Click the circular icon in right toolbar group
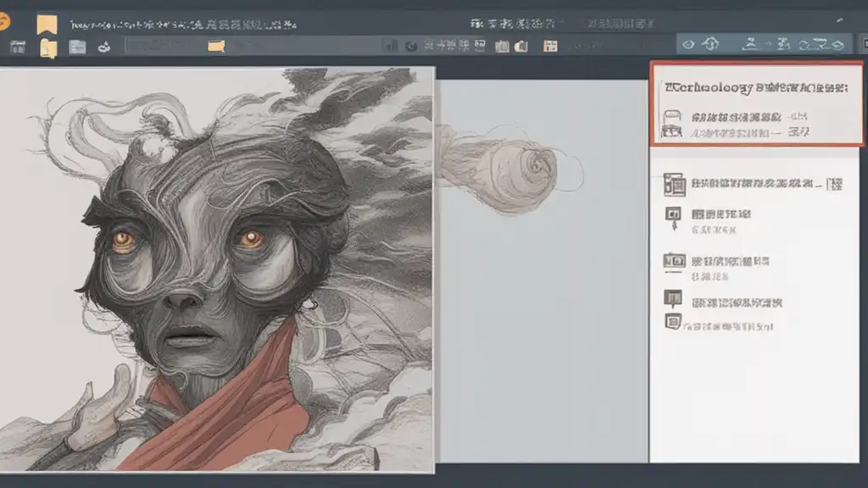Screen dimensions: 868x488 point(688,44)
